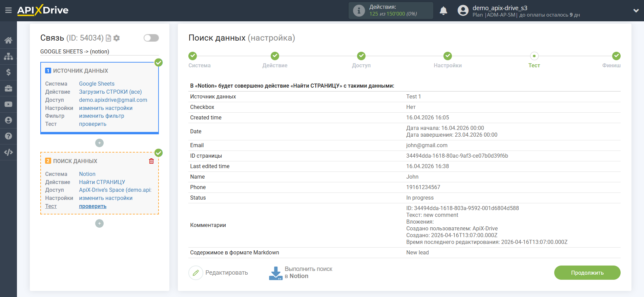
Task: Go to the 'Финиш' step
Action: (616, 56)
